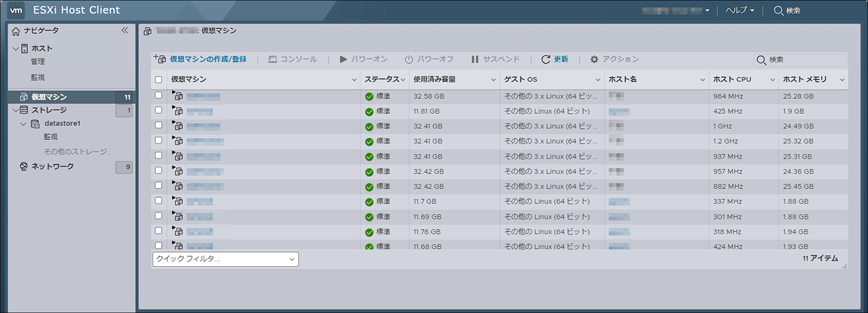Sort by the Host Name column header
The width and height of the screenshot is (868, 313).
point(622,80)
